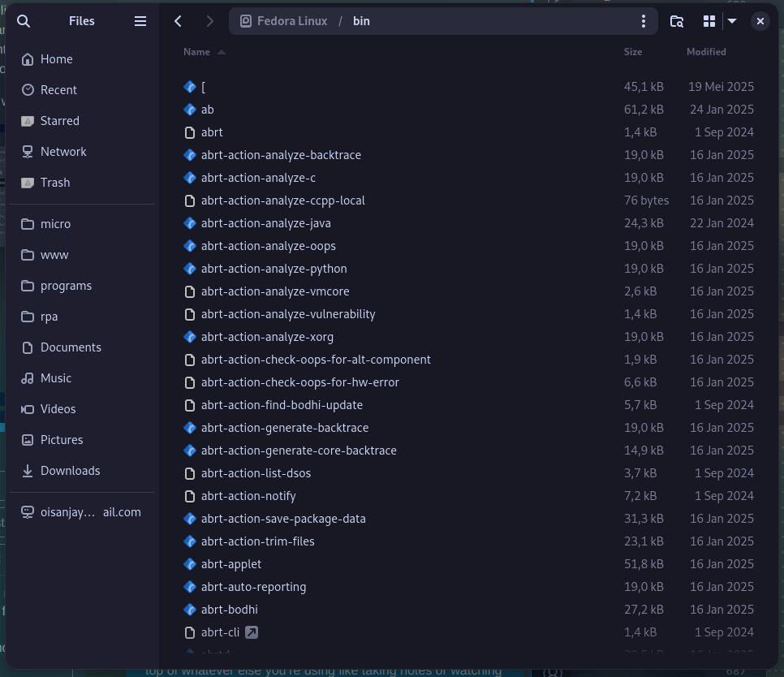The width and height of the screenshot is (784, 677).
Task: Sort by the Modified column header
Action: click(706, 52)
